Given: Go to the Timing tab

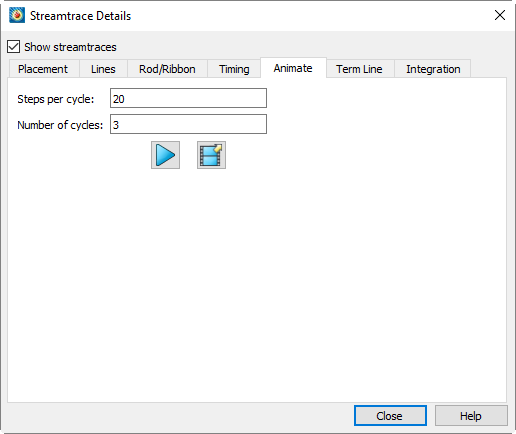Looking at the screenshot, I should (234, 69).
